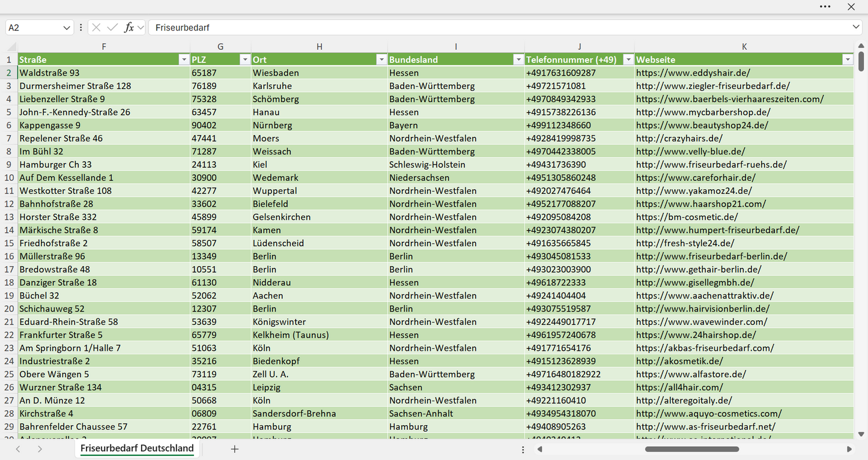Click the horizontal scrollbar left arrow
868x460 pixels.
[x=539, y=449]
